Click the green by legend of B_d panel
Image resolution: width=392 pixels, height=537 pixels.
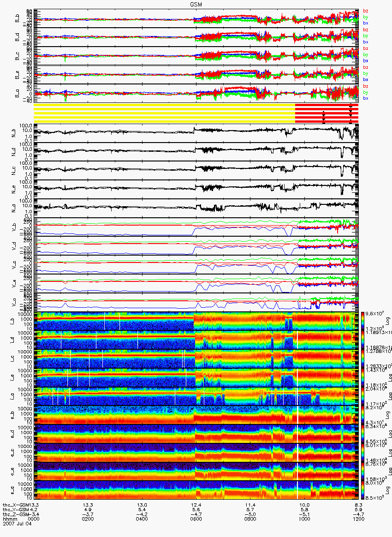click(366, 36)
